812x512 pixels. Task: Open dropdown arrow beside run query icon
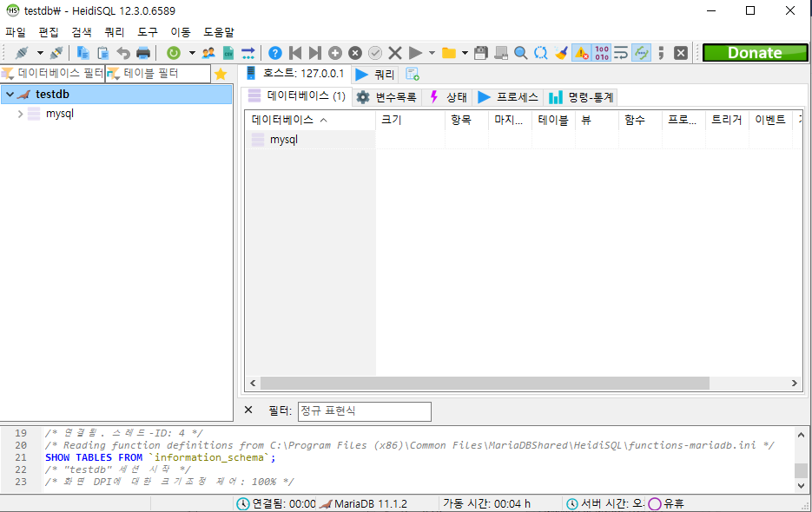coord(432,53)
